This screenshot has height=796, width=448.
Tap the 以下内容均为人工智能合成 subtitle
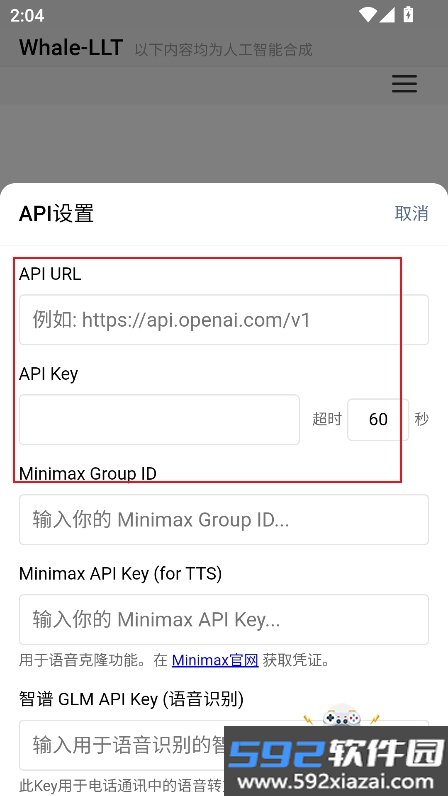tap(223, 50)
